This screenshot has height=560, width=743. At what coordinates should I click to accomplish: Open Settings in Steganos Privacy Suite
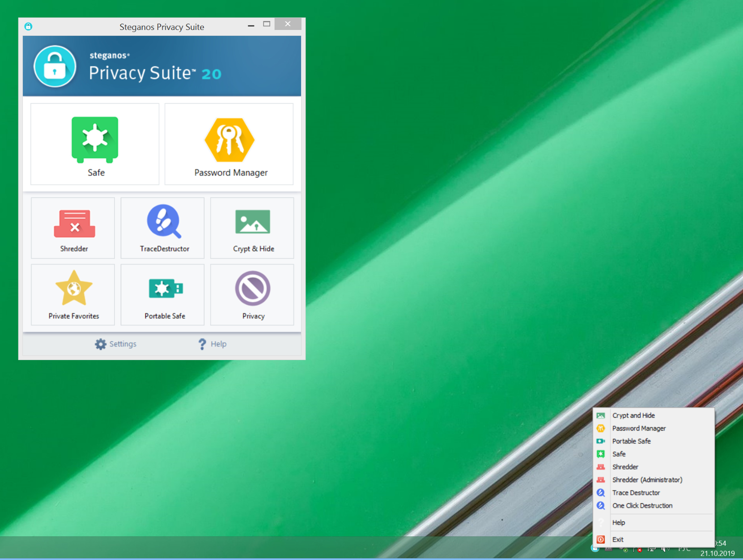point(116,344)
